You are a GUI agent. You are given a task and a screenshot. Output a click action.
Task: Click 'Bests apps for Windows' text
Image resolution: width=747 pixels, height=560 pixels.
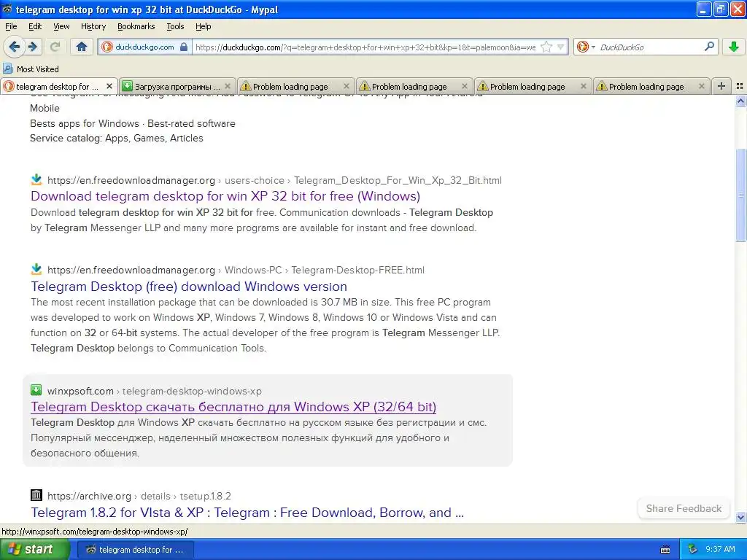click(x=85, y=123)
